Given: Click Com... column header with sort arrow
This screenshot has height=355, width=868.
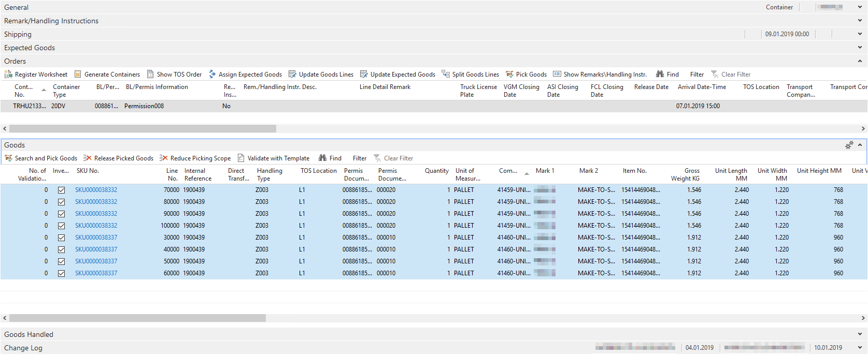Looking at the screenshot, I should (514, 172).
